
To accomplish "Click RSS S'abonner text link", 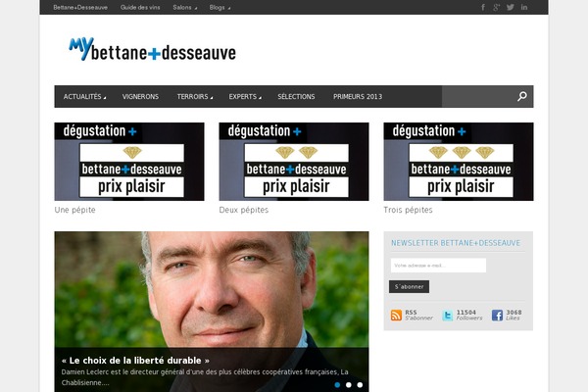I will point(418,316).
